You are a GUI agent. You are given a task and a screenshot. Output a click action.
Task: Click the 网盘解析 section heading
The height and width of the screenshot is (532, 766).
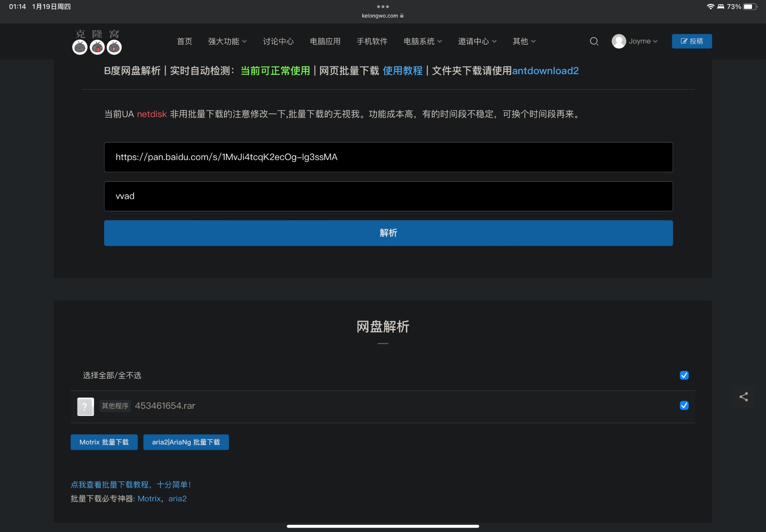pyautogui.click(x=383, y=327)
